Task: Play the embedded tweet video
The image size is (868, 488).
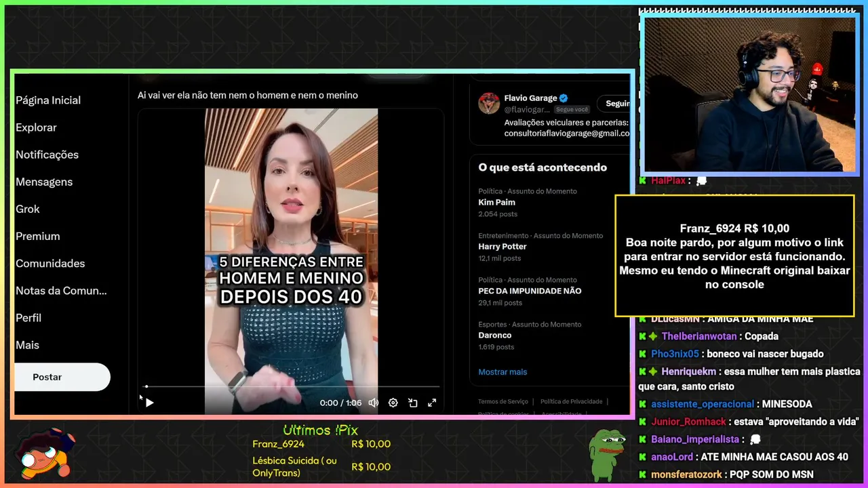Action: pos(150,403)
